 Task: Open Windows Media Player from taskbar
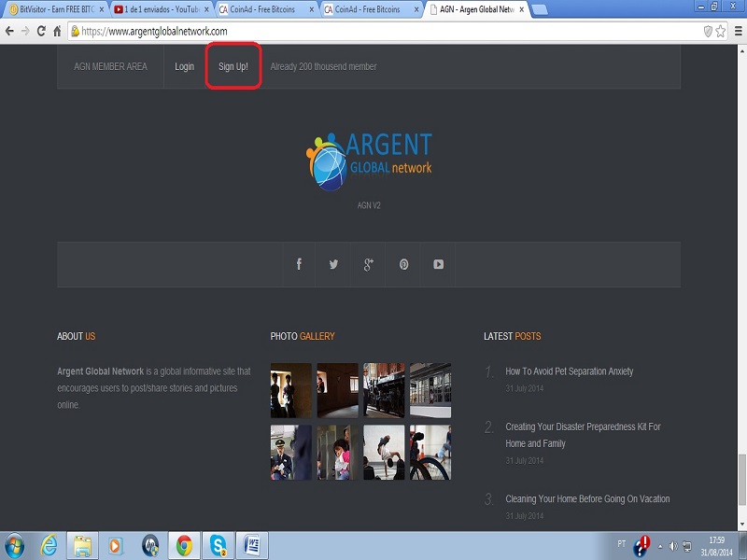(115, 546)
